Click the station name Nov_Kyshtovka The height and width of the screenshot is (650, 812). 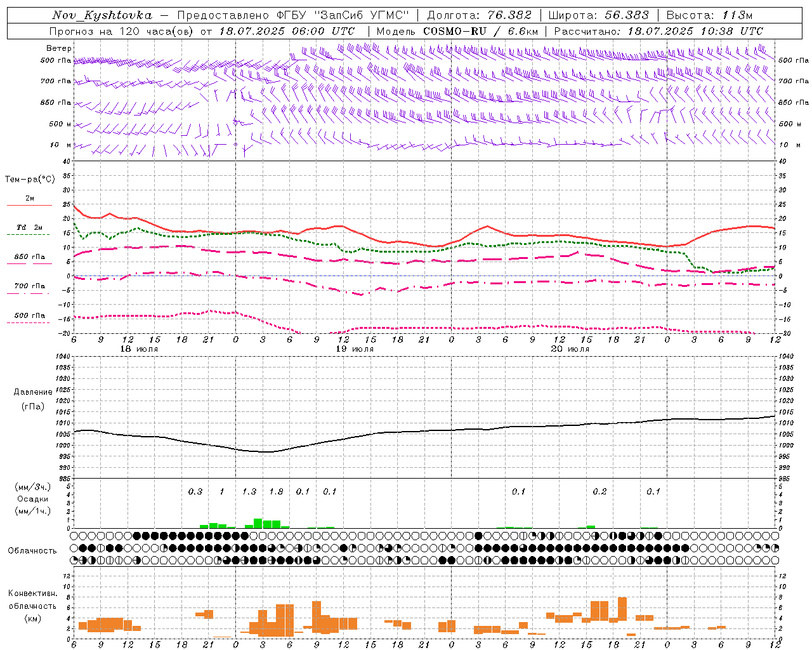click(x=102, y=15)
